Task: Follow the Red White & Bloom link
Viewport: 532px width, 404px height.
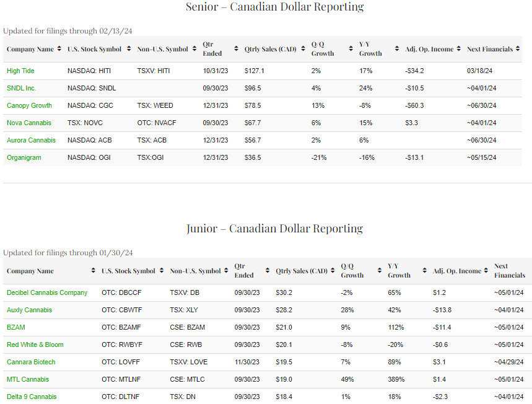Action: click(x=35, y=345)
